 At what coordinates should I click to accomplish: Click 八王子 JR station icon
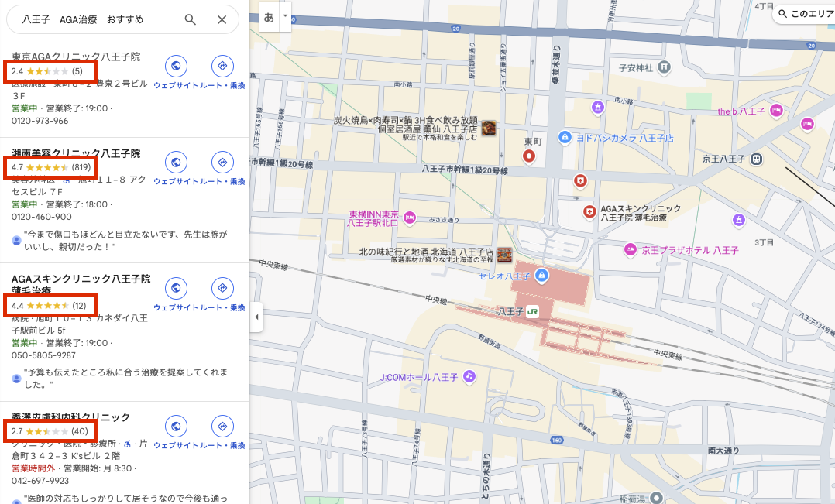[533, 311]
